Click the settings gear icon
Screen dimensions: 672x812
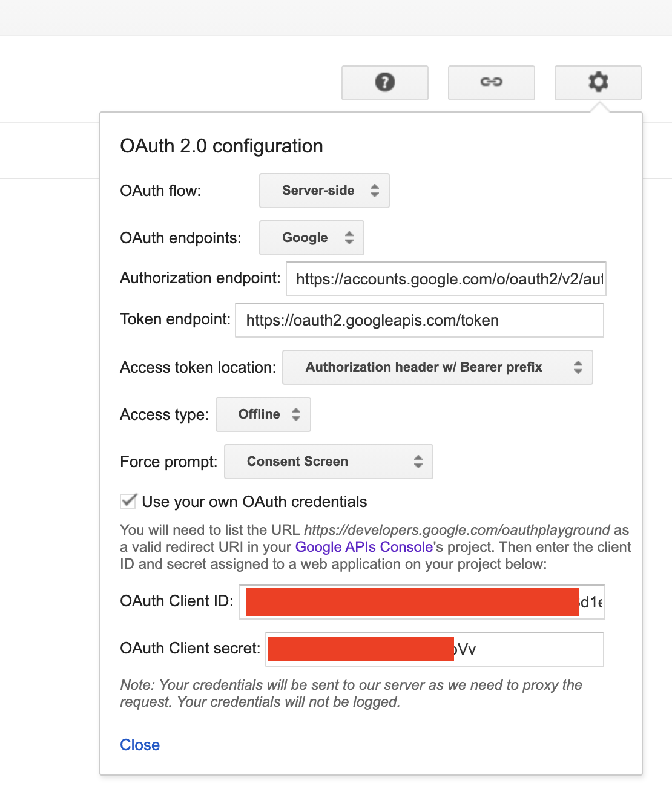(x=598, y=82)
